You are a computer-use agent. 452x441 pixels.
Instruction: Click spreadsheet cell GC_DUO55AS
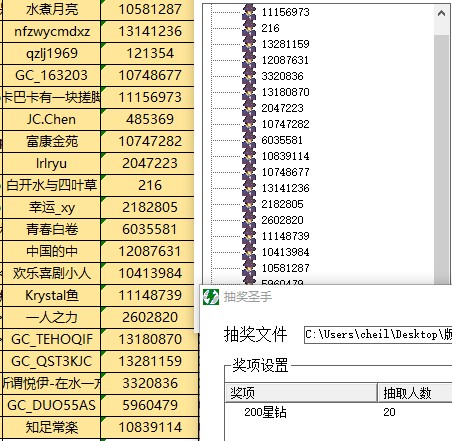[51, 405]
